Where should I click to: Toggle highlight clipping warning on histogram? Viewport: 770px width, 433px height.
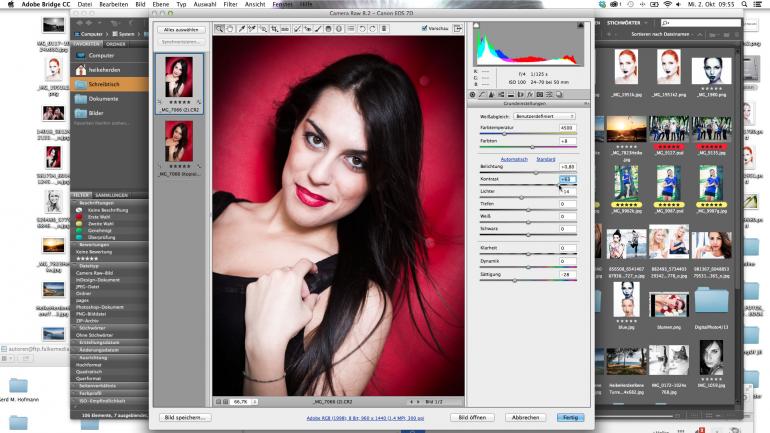tap(580, 25)
